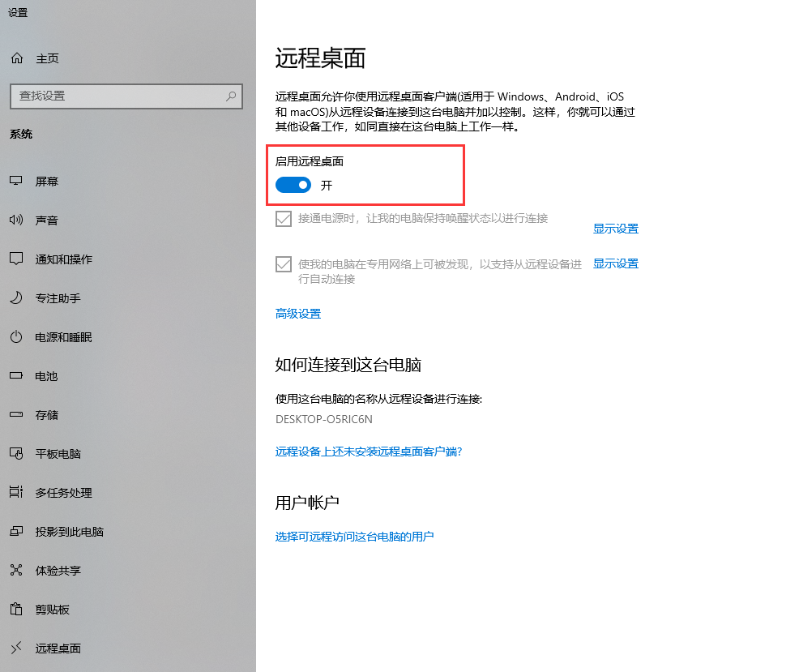Screen dimensions: 799x672
Task: Click the 查找设置 search box
Action: coord(126,96)
